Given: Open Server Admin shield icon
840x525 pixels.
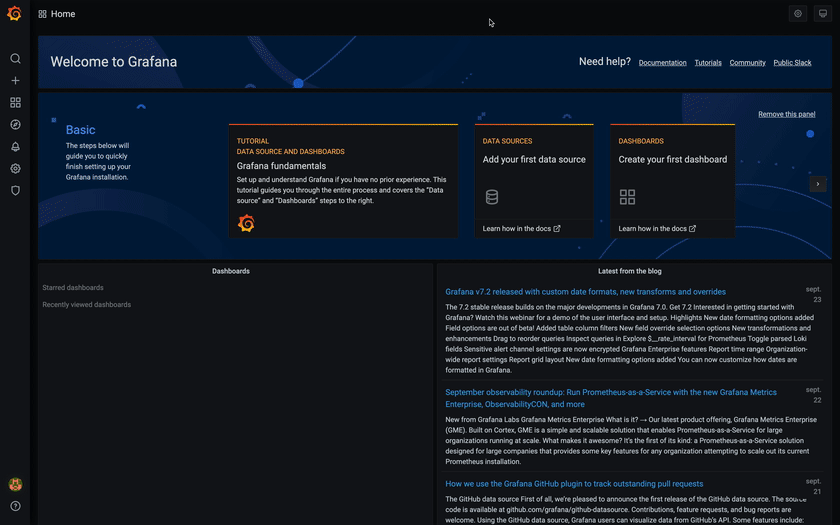Looking at the screenshot, I should tap(15, 190).
